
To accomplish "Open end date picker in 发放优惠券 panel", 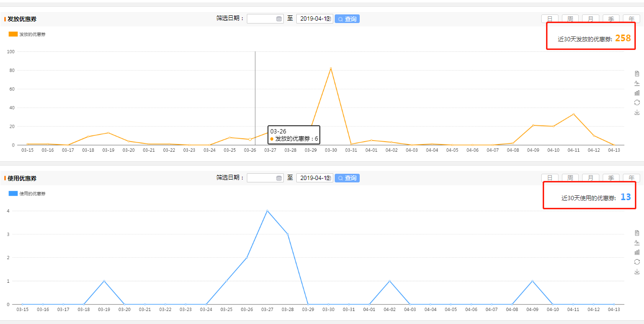I will (328, 19).
